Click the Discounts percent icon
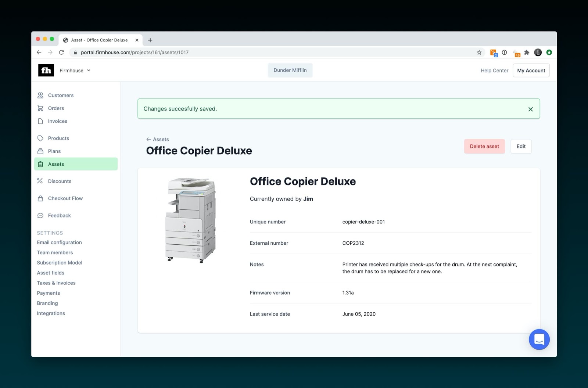 point(40,181)
